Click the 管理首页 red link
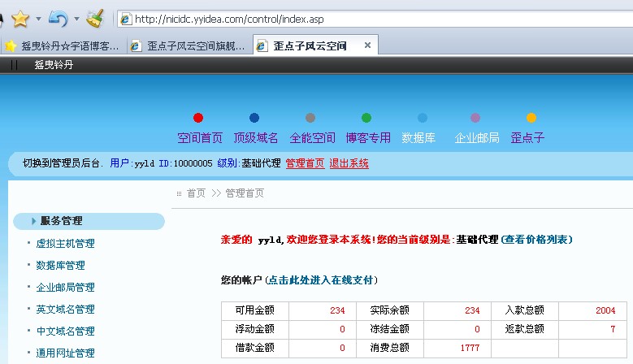This screenshot has width=633, height=364. click(x=306, y=163)
